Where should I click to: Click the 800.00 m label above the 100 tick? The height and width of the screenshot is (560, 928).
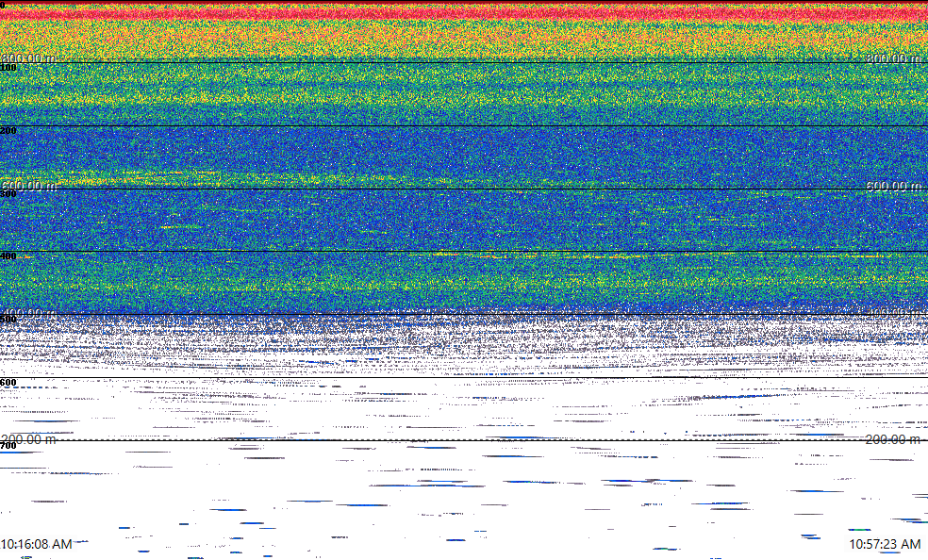29,58
